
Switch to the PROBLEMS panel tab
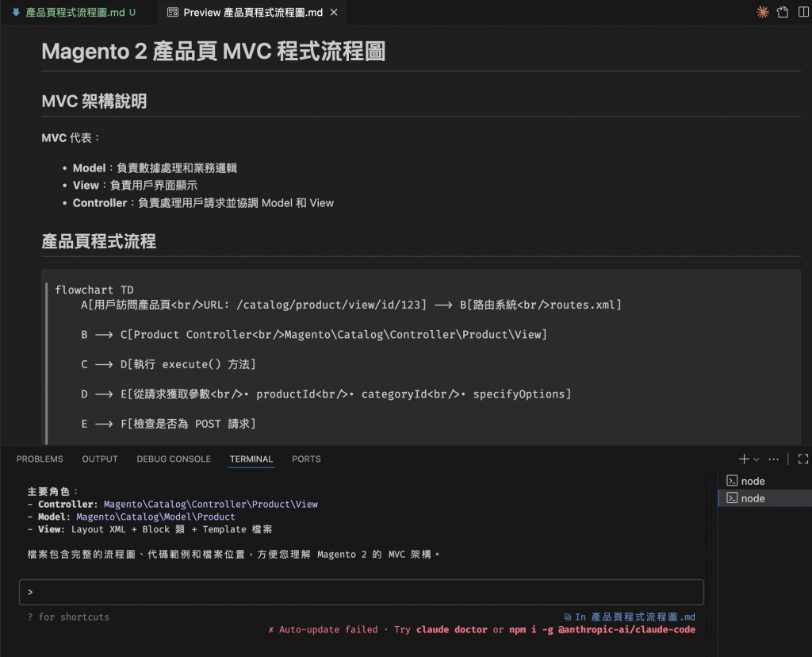coord(40,459)
